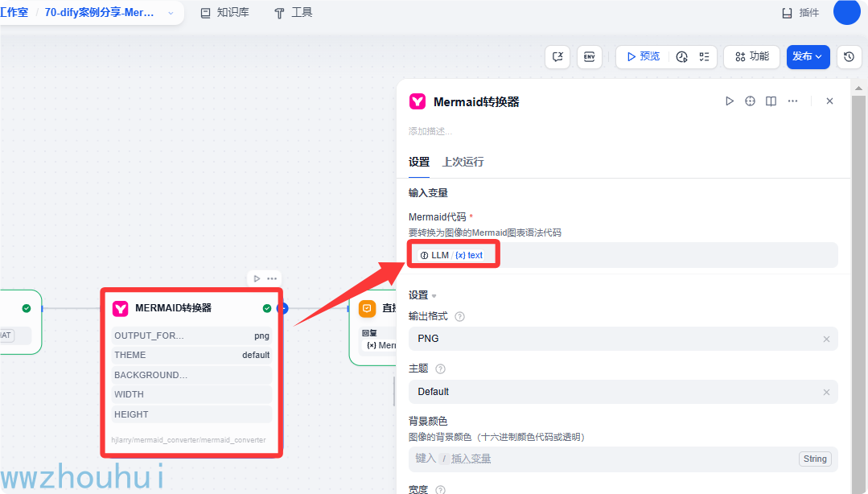Screen dimensions: 868x494
Task: Click the crosshair locate icon in the panel header
Action: click(x=749, y=101)
